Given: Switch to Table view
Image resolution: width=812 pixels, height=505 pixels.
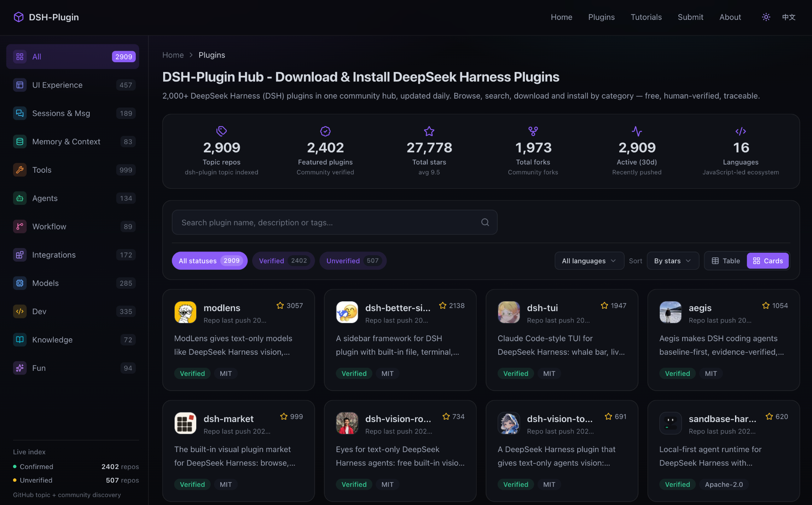Looking at the screenshot, I should (726, 261).
